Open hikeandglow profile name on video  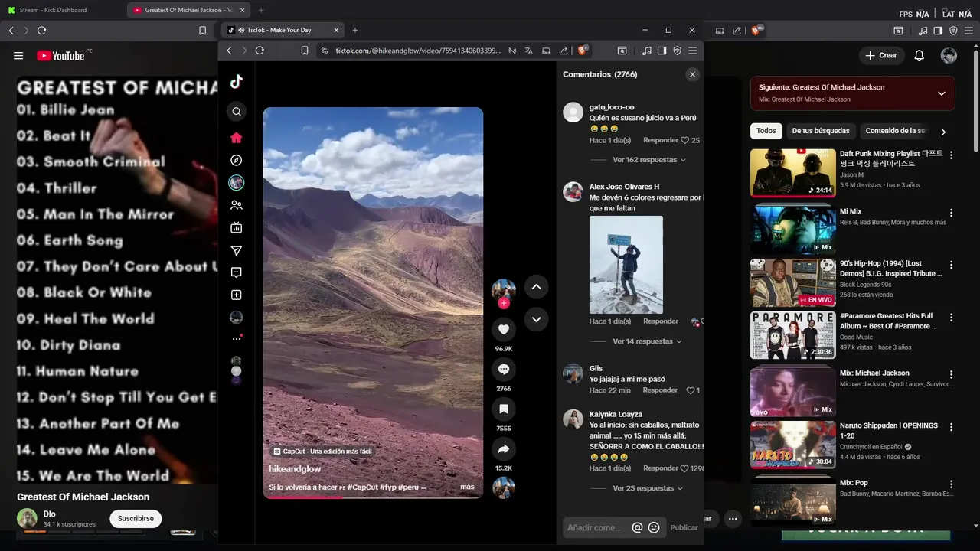[x=295, y=469]
